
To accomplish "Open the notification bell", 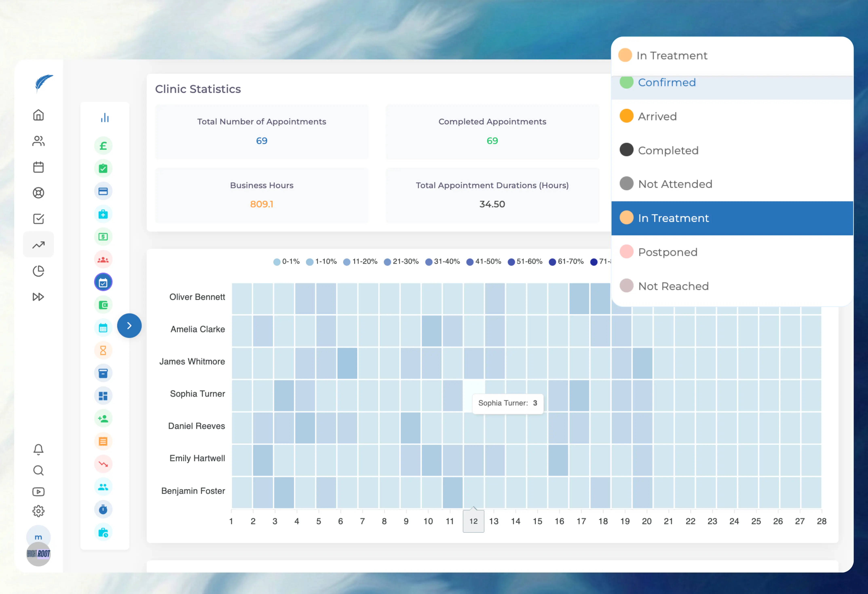I will coord(38,449).
